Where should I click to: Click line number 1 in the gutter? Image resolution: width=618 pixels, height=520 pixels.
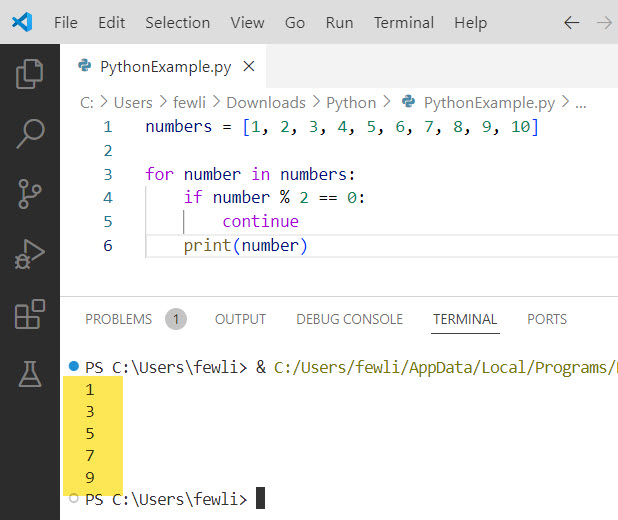108,127
